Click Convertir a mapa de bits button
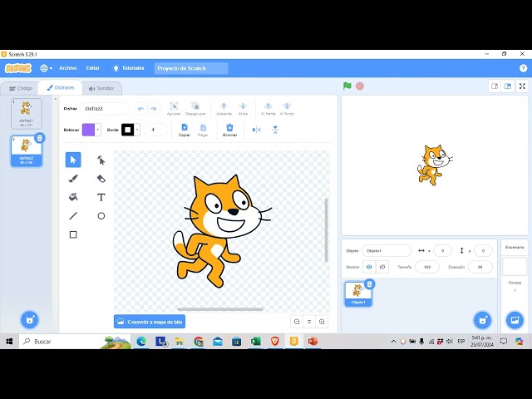The height and width of the screenshot is (399, 532). pyautogui.click(x=150, y=322)
